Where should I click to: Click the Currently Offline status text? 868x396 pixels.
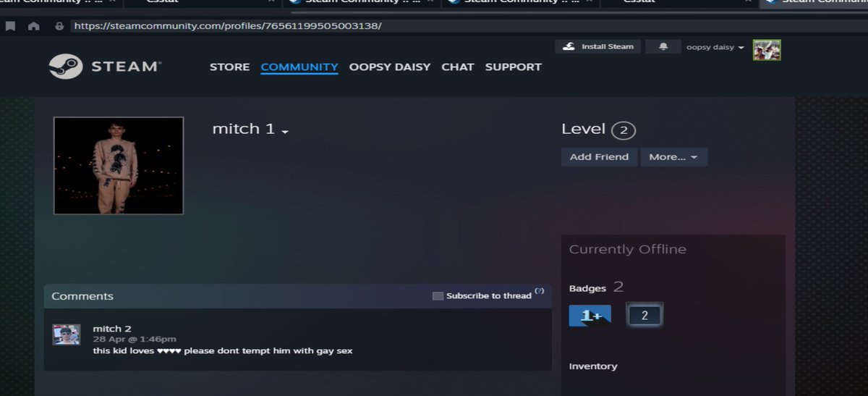point(628,249)
